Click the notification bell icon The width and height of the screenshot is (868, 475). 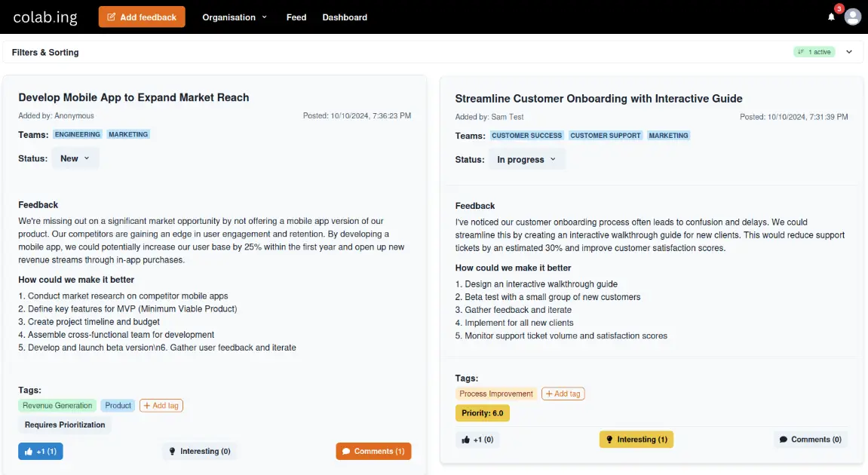[x=832, y=17]
